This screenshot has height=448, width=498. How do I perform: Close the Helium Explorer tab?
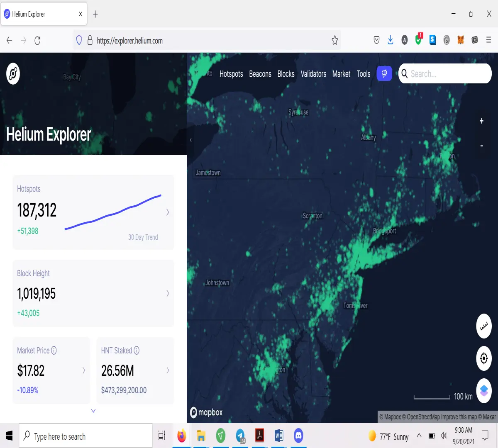80,14
